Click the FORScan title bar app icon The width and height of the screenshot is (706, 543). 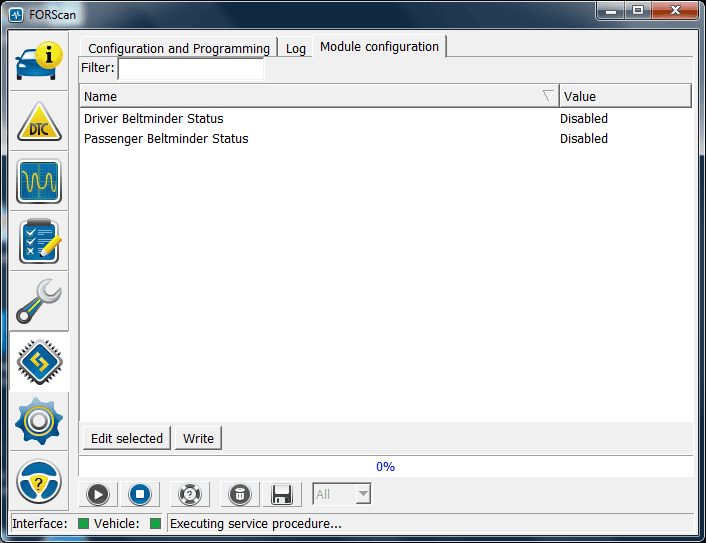pyautogui.click(x=16, y=15)
